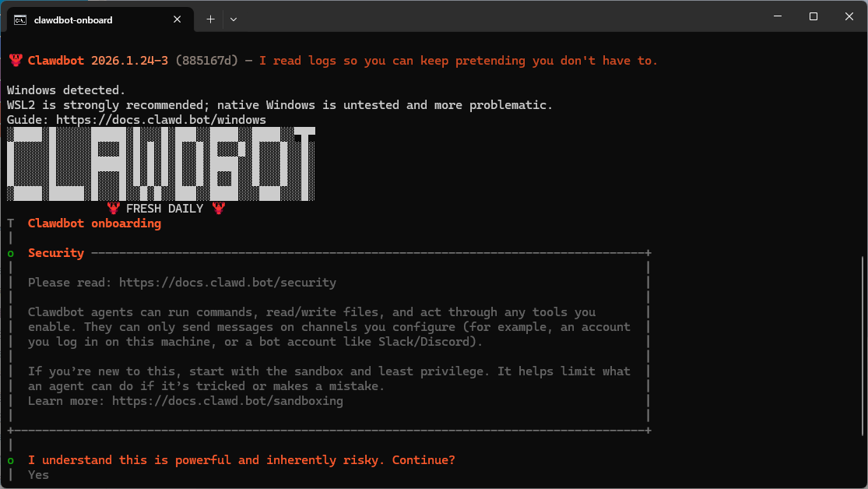Maximize the terminal window

coord(814,16)
